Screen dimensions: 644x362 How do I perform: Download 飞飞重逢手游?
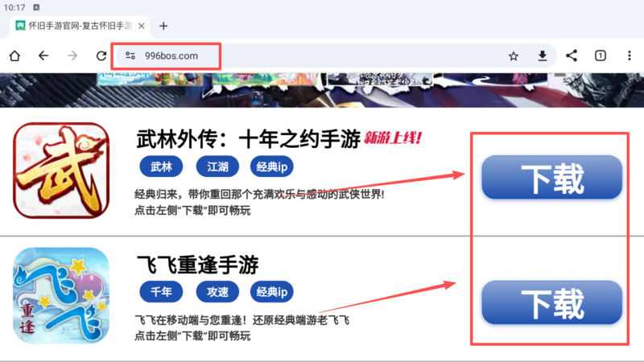[x=551, y=303]
